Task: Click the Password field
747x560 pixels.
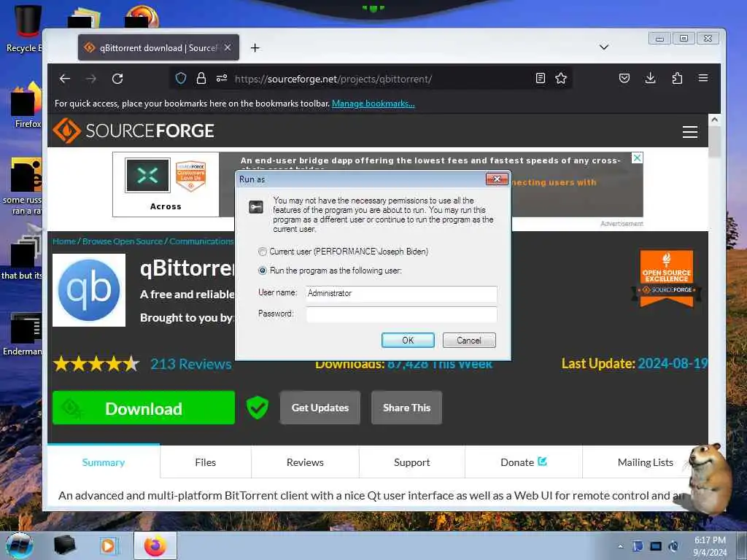Action: pos(401,314)
